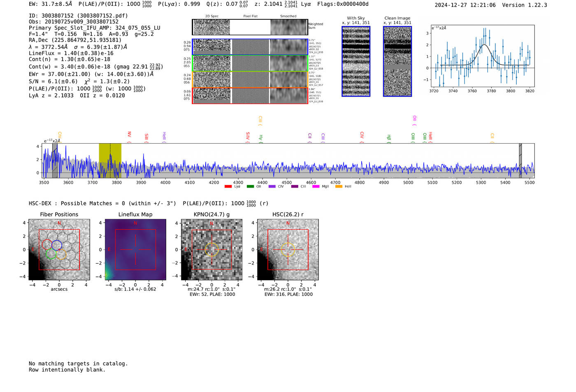Click the z: 2.1041 Lyα header value
576x392 pixels.
click(283, 4)
